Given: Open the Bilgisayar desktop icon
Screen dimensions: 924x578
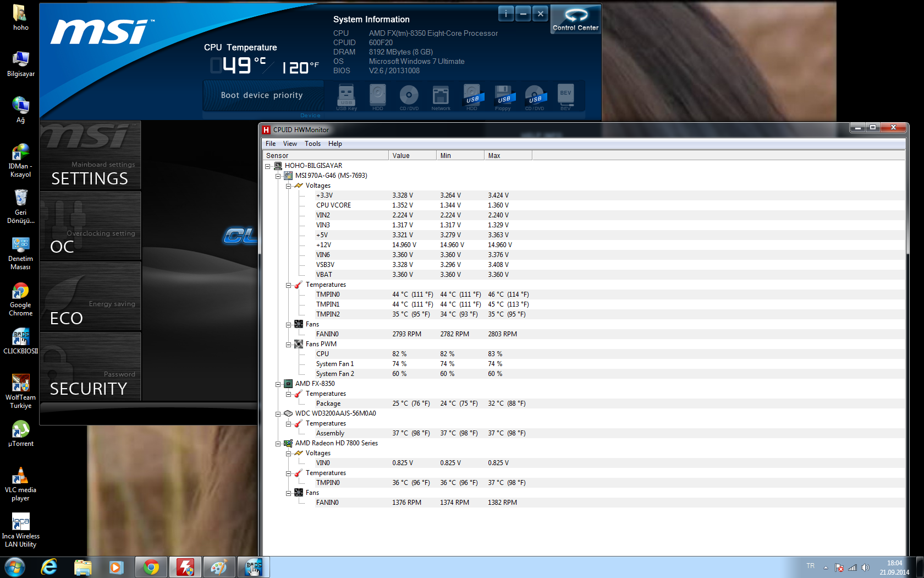Looking at the screenshot, I should (x=20, y=63).
